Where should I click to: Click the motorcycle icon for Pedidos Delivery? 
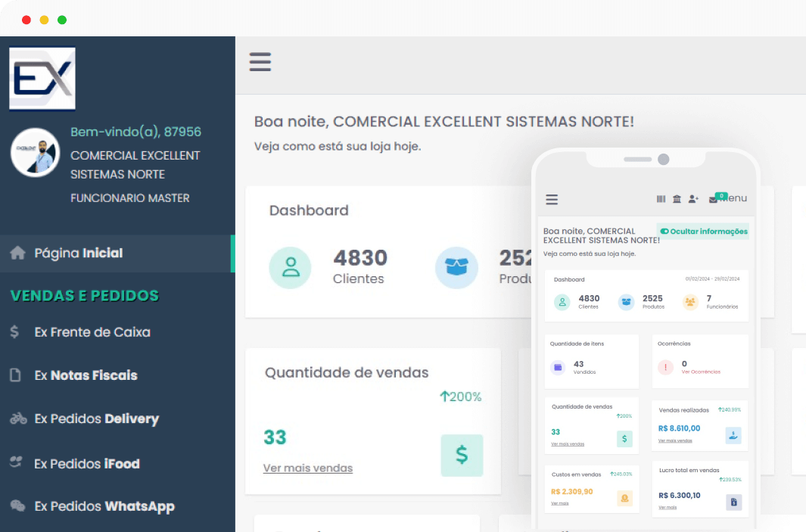[18, 418]
